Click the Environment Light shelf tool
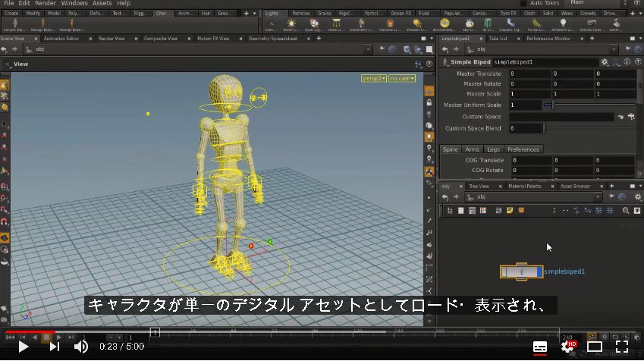The height and width of the screenshot is (361, 644). point(445,24)
